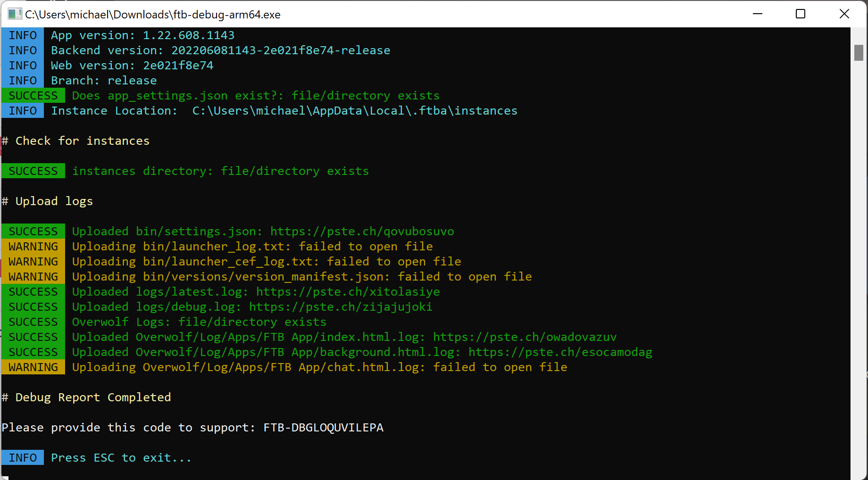The height and width of the screenshot is (480, 868).
Task: Click the App version number text
Action: (188, 35)
